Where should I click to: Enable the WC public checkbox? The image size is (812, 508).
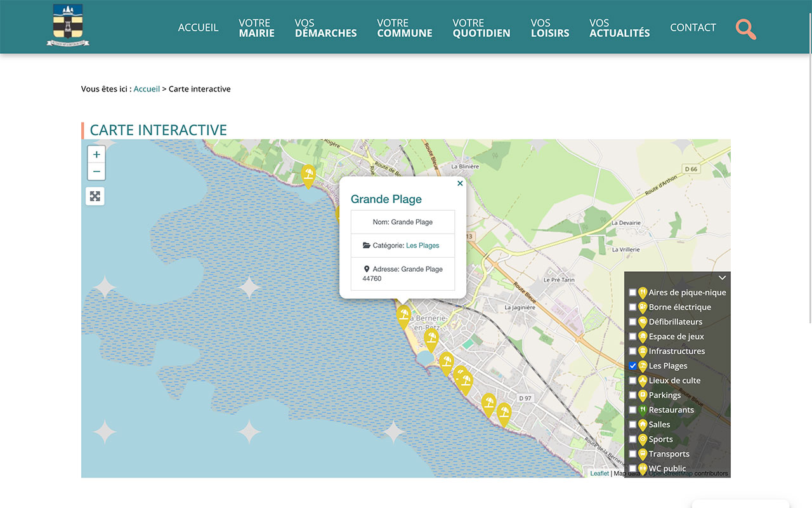632,469
